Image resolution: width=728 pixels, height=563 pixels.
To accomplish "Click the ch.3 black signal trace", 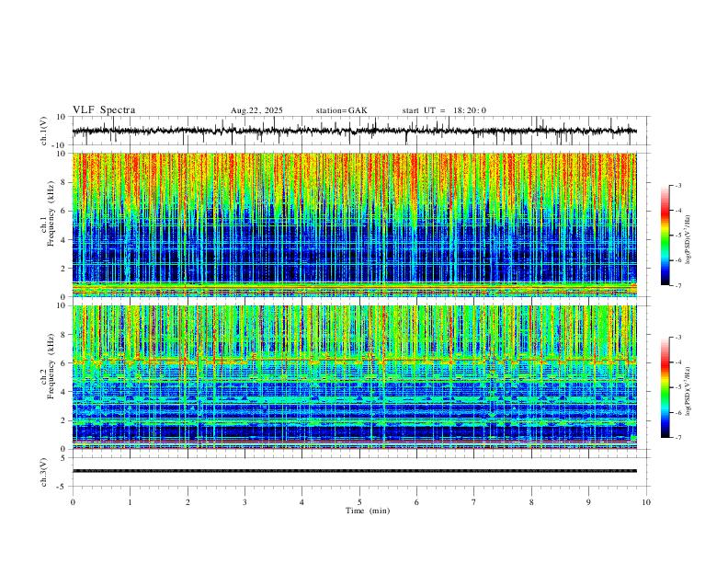I will [354, 471].
